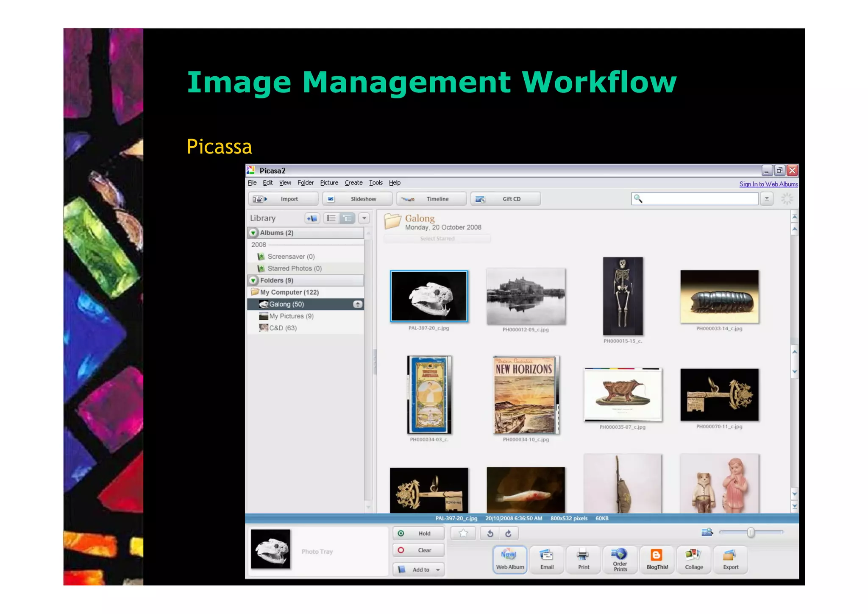Image resolution: width=868 pixels, height=614 pixels.
Task: Click the BlogThis! icon
Action: 657,560
